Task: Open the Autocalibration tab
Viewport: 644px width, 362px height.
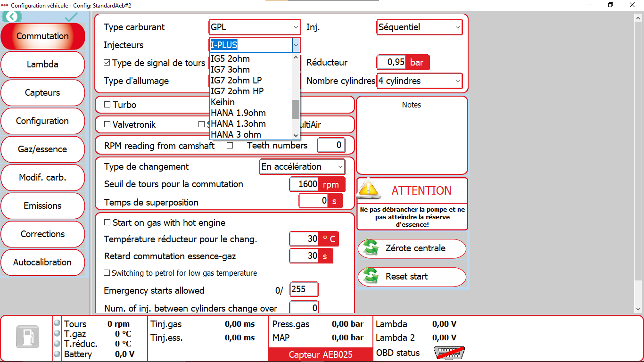Action: pyautogui.click(x=42, y=263)
